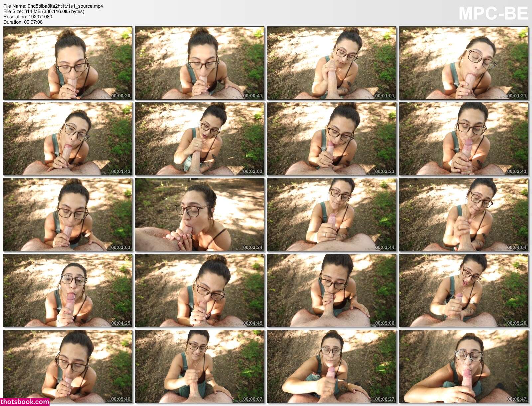Screen dimensions: 532x406
Task: Click the File Name text line
Action: click(53, 6)
